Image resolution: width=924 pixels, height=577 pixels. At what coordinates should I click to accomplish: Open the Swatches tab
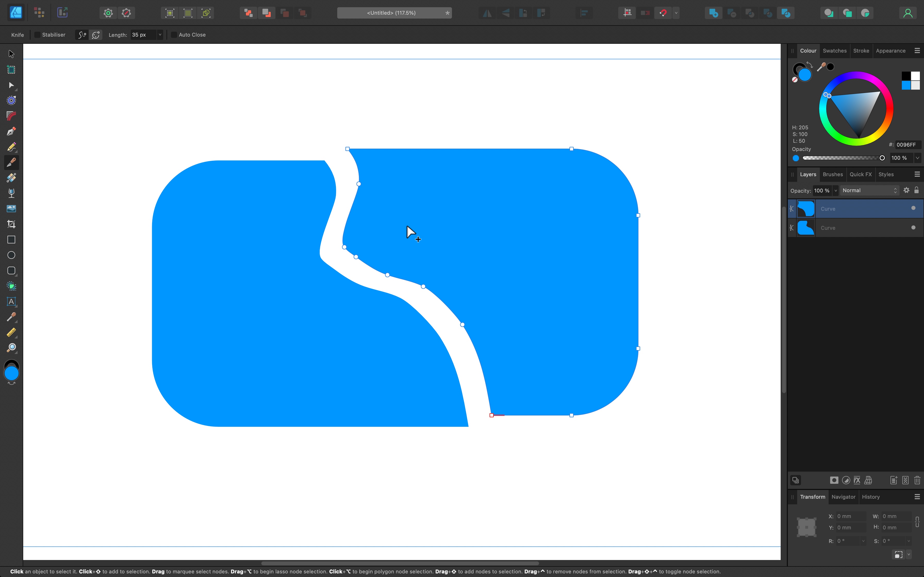(834, 50)
